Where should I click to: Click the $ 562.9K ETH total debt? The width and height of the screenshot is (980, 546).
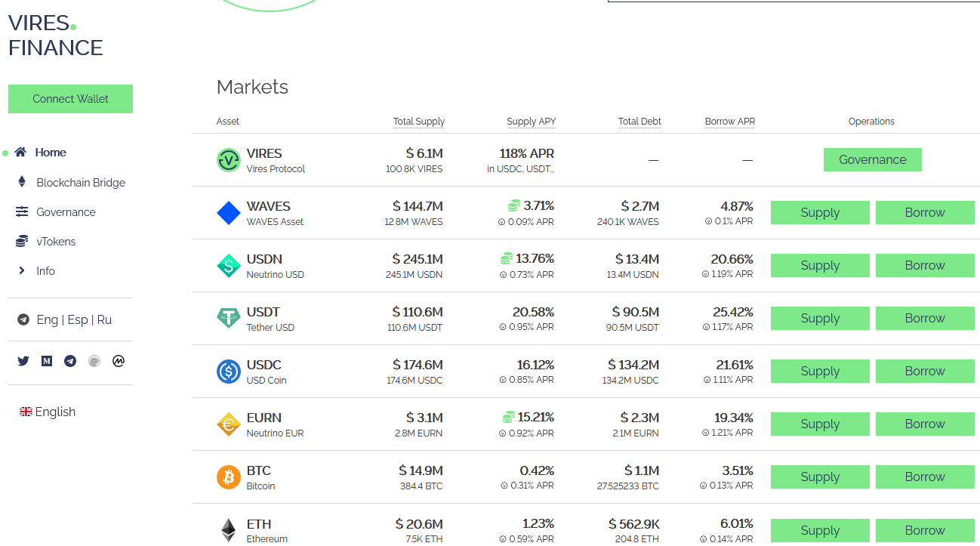[634, 523]
